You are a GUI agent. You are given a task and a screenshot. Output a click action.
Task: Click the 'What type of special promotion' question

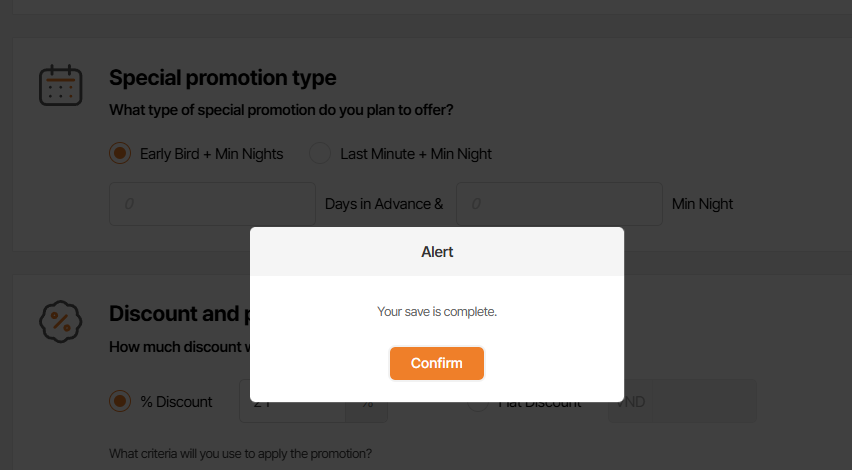pos(288,110)
